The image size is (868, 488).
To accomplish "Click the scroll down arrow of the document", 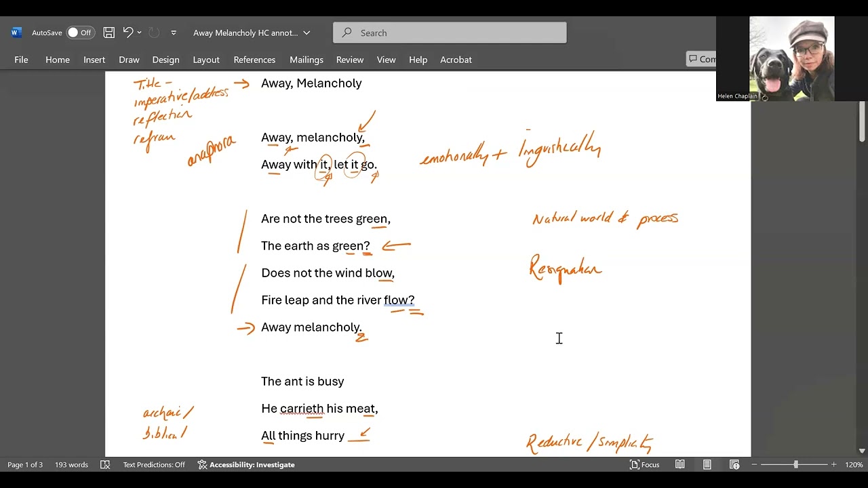I will pos(862,451).
